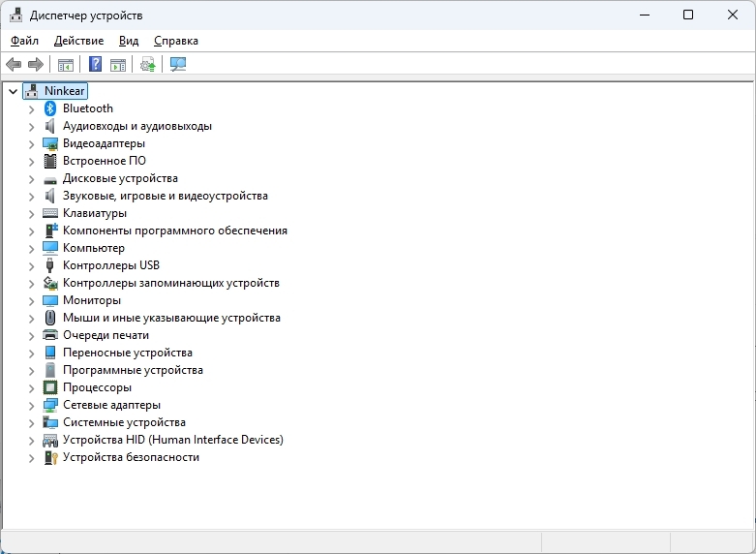
Task: Click the Forward arrow toolbar icon
Action: (36, 64)
